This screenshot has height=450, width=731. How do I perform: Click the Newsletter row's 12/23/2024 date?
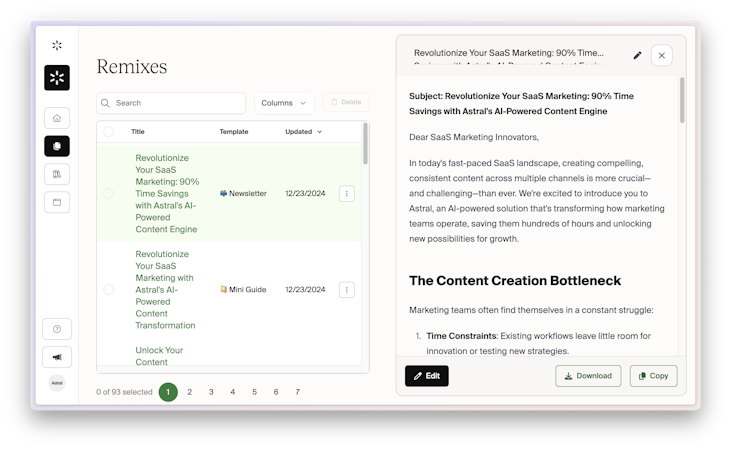coord(305,193)
